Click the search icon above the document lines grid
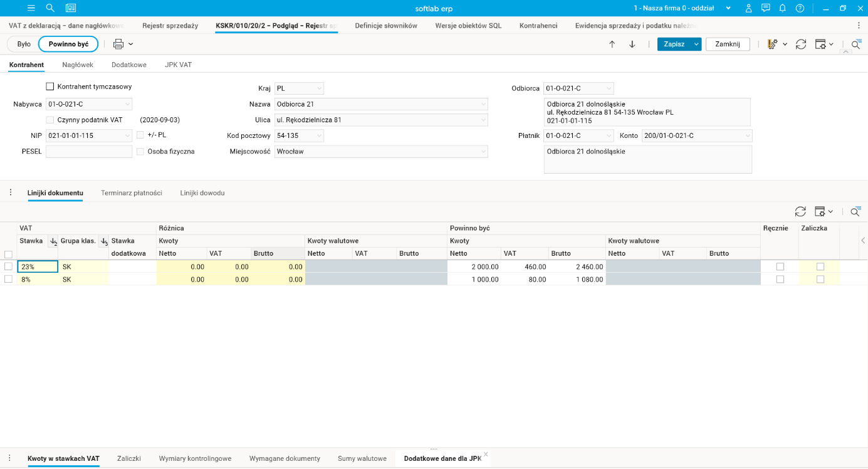Image resolution: width=868 pixels, height=469 pixels. click(x=855, y=212)
